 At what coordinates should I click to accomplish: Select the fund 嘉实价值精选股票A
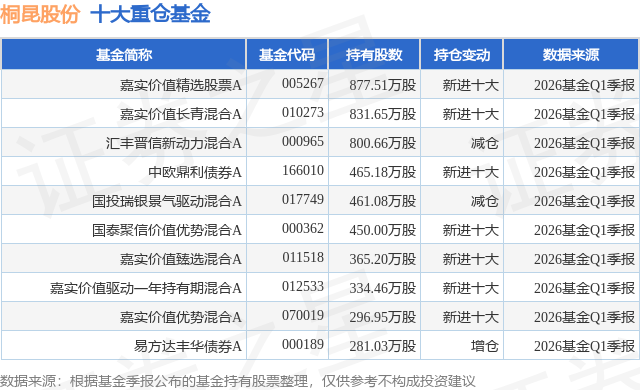coord(180,85)
